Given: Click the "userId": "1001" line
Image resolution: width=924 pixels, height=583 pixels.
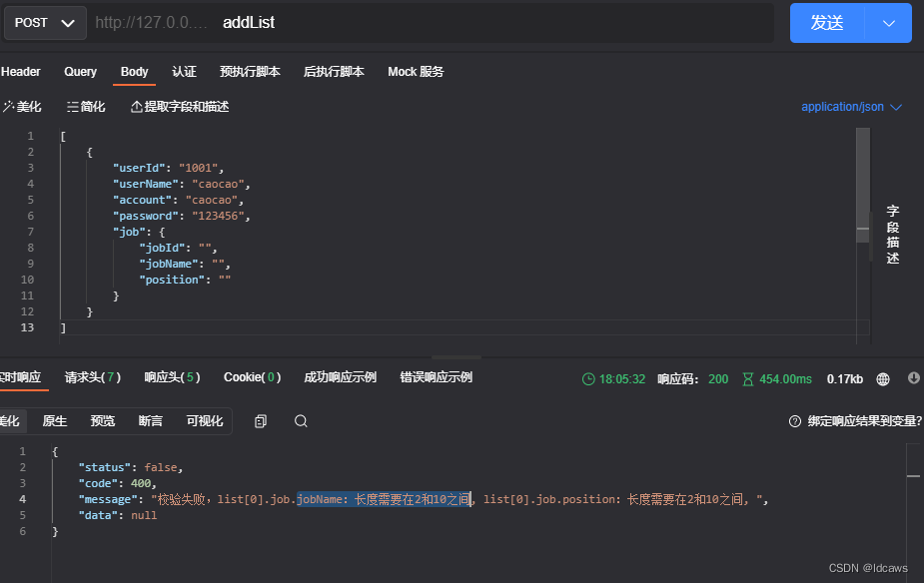Looking at the screenshot, I should [x=168, y=168].
